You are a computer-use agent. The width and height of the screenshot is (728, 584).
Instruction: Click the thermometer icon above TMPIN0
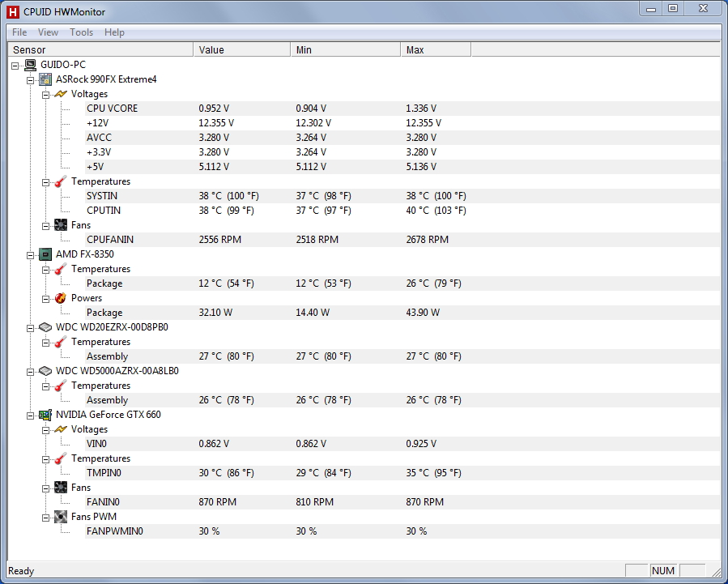61,458
